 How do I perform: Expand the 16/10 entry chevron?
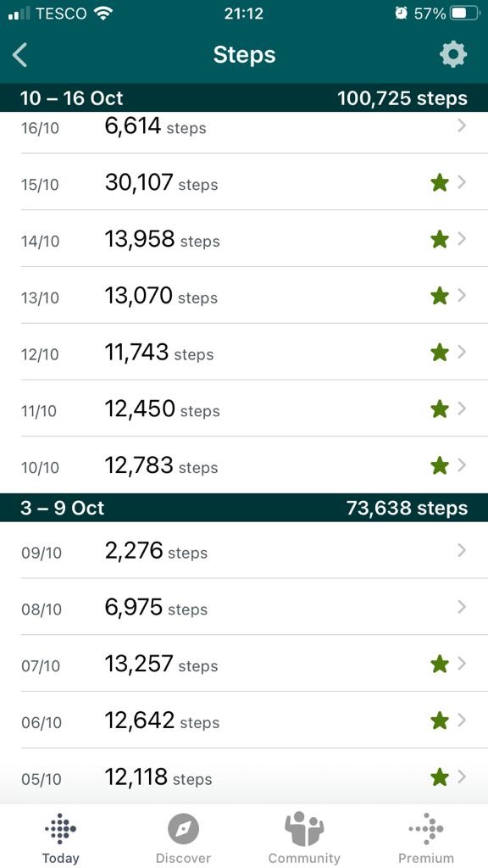tap(462, 126)
